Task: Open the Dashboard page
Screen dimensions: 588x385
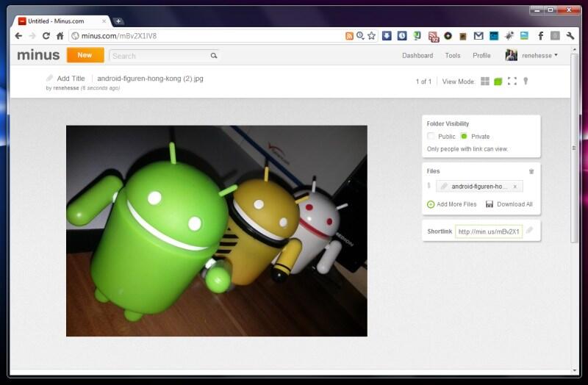Action: [417, 56]
